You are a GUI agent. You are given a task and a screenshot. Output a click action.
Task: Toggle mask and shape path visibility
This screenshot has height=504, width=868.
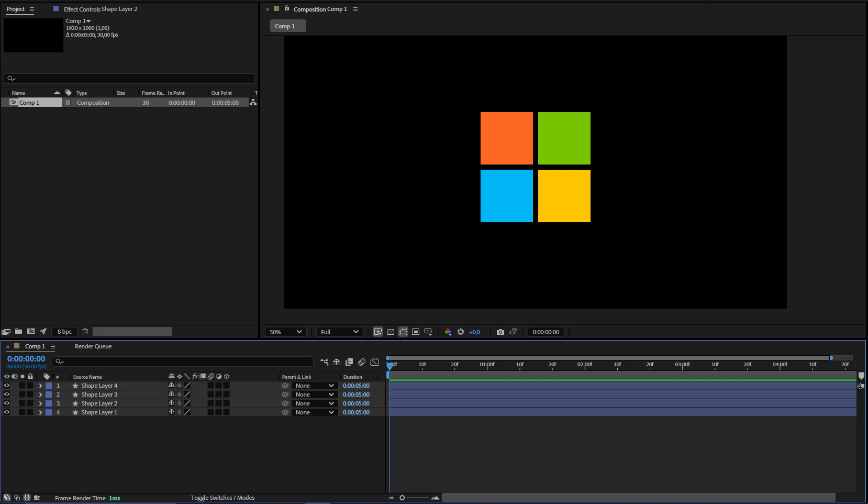(x=403, y=332)
